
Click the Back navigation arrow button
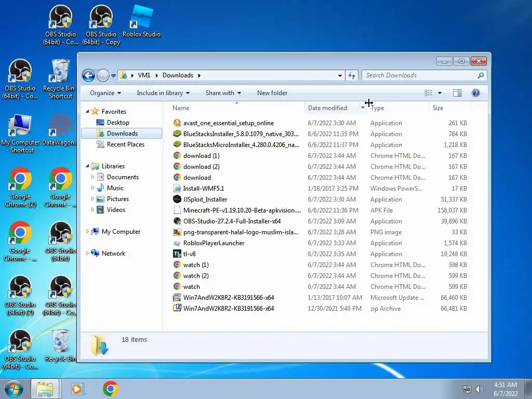tap(88, 75)
